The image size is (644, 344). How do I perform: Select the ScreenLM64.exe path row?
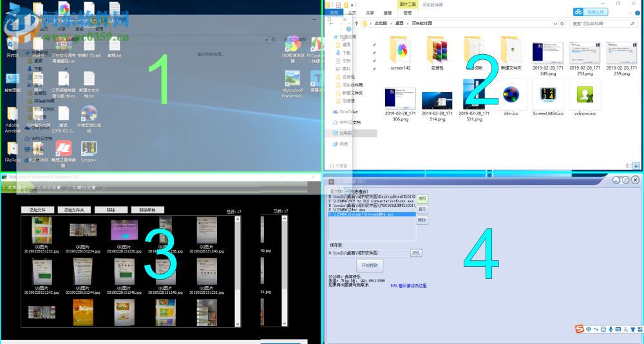point(372,214)
